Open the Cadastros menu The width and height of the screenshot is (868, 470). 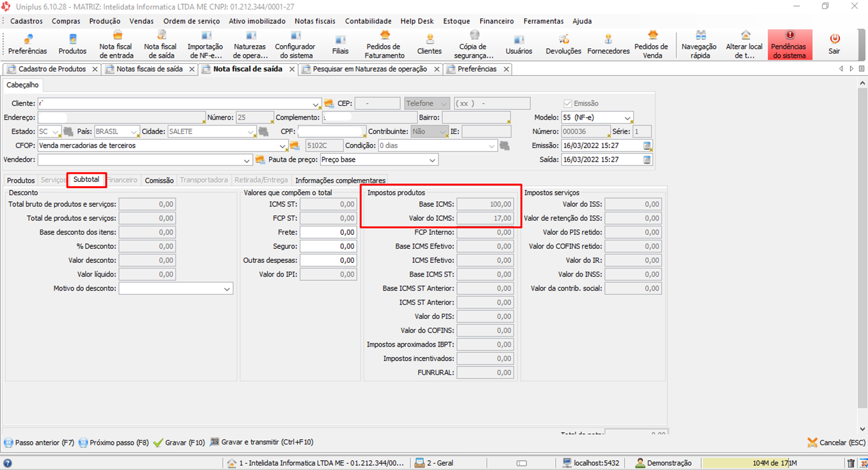pos(26,21)
